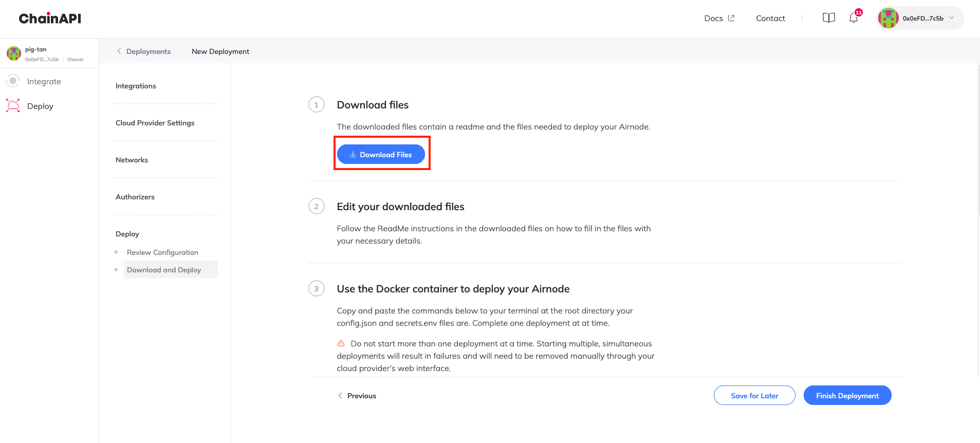Viewport: 980px width, 443px height.
Task: Click the Deploy sidebar icon
Action: click(13, 105)
